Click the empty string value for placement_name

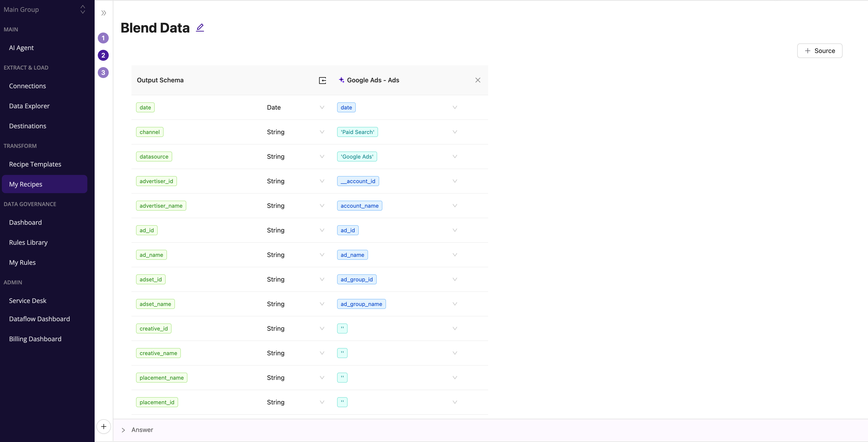click(342, 378)
